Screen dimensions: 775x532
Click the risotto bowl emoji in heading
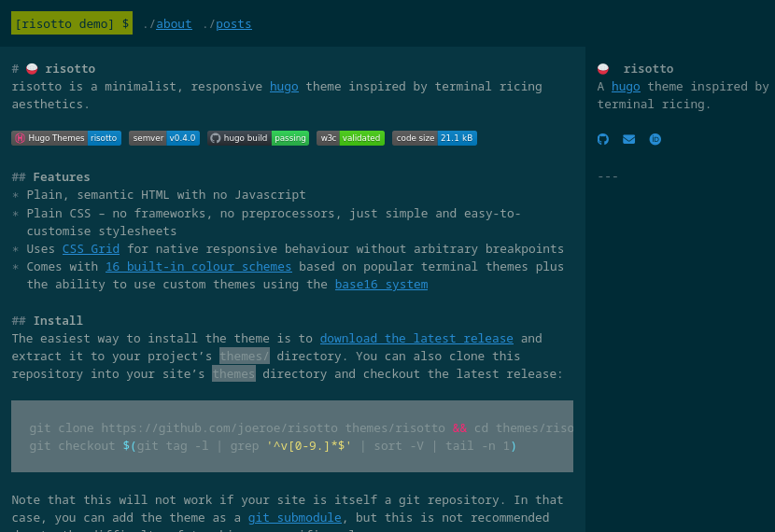tap(32, 69)
